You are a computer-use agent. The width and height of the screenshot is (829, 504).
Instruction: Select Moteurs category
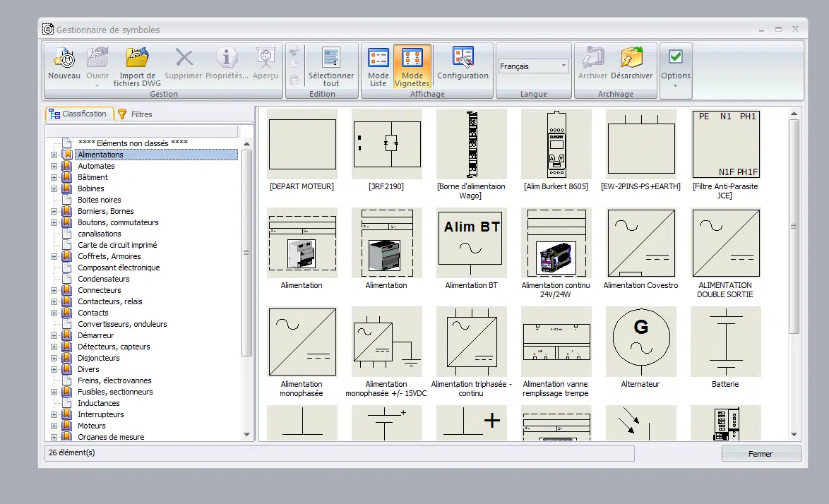tap(92, 426)
